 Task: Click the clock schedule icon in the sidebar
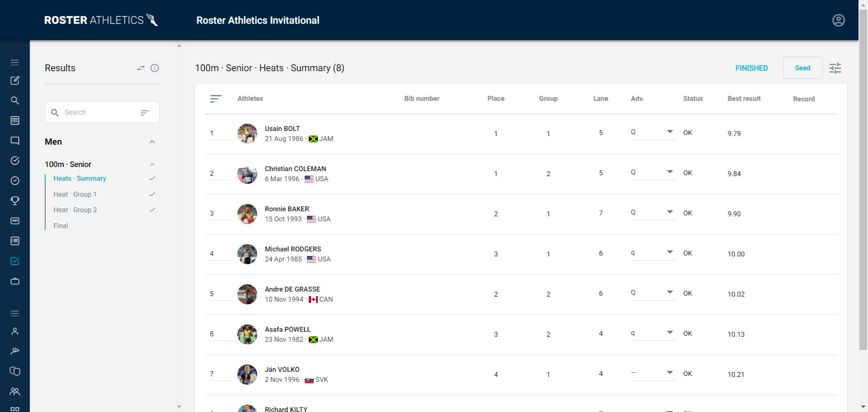(15, 181)
